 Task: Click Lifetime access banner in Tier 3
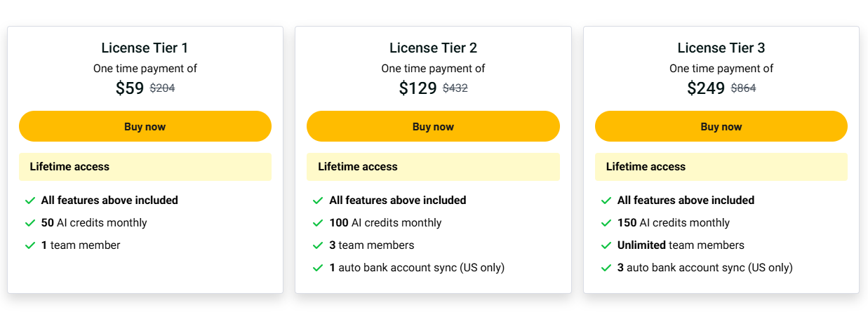point(721,167)
